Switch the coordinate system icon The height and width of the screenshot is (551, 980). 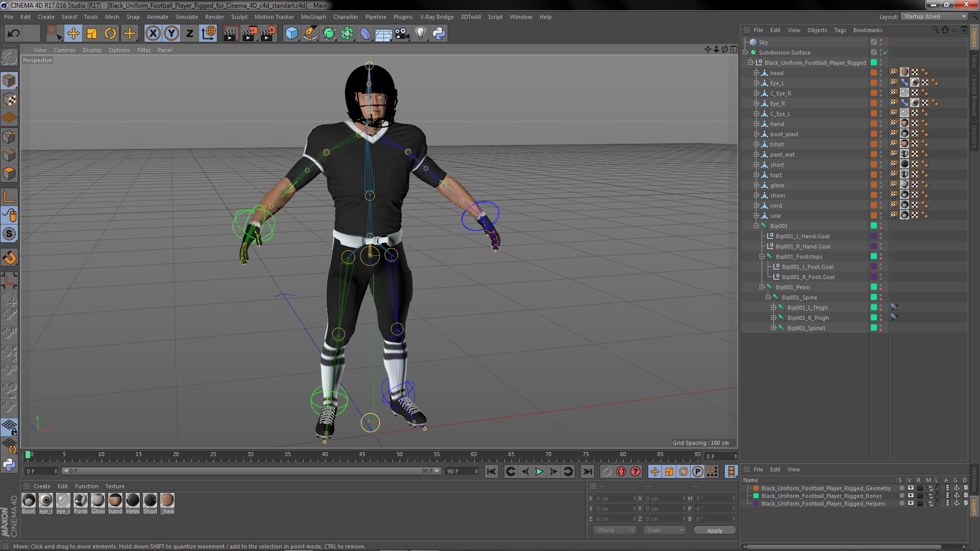tap(208, 34)
